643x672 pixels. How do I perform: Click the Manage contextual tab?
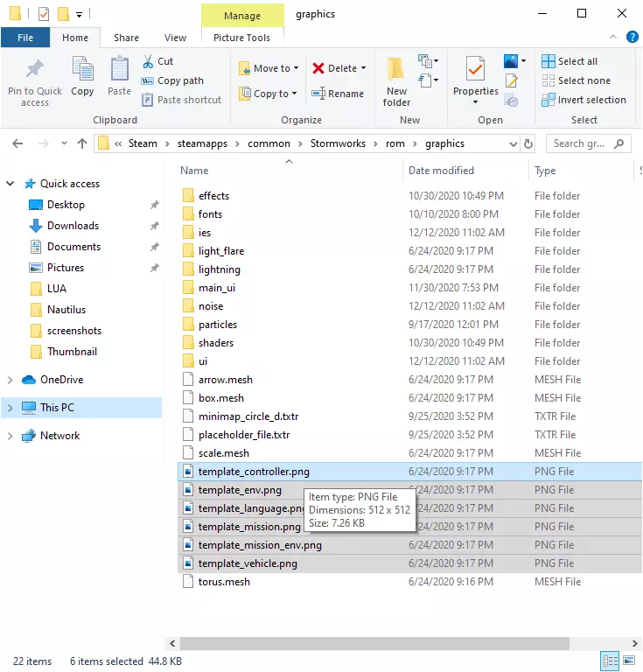click(x=242, y=16)
